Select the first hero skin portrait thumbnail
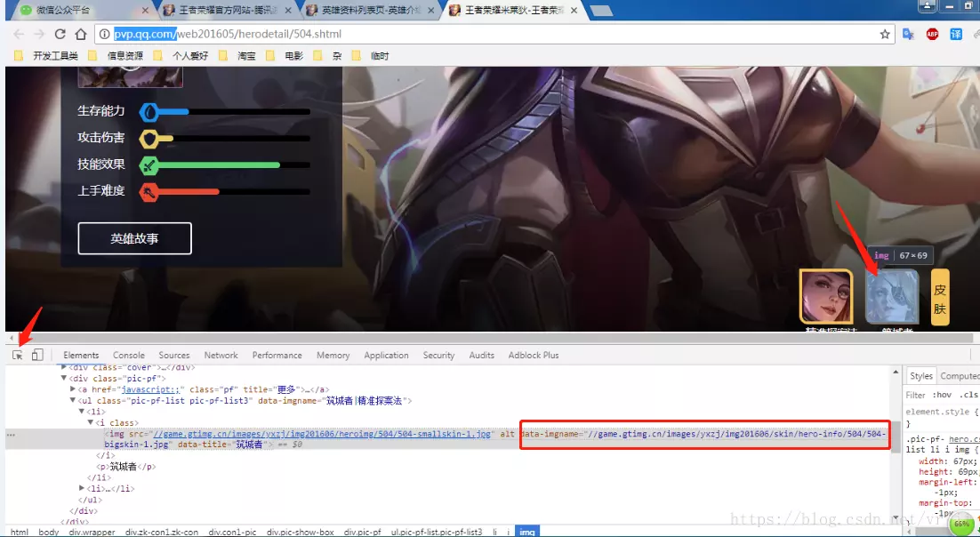This screenshot has width=980, height=537. pos(827,297)
